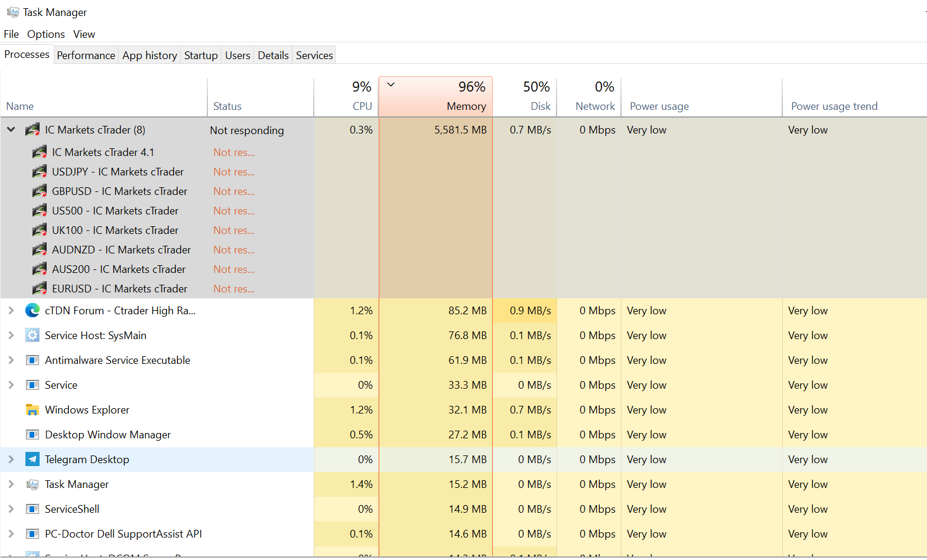The height and width of the screenshot is (560, 927).
Task: Open the View menu
Action: tap(84, 34)
